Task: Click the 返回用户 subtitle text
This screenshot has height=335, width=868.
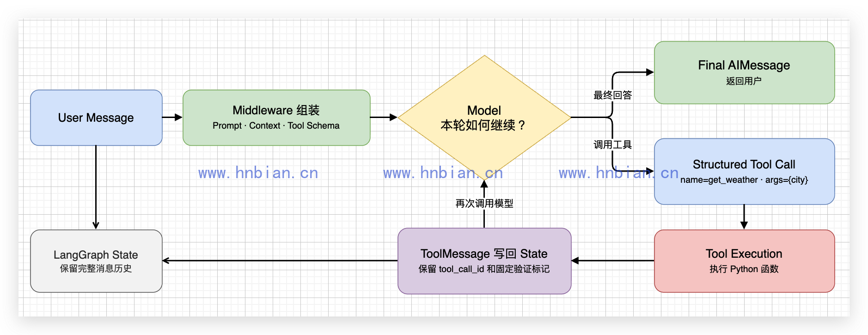Action: tap(744, 81)
